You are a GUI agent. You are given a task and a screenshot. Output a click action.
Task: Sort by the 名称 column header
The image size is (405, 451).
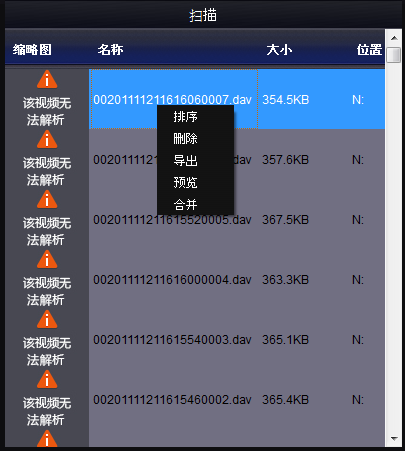click(110, 50)
